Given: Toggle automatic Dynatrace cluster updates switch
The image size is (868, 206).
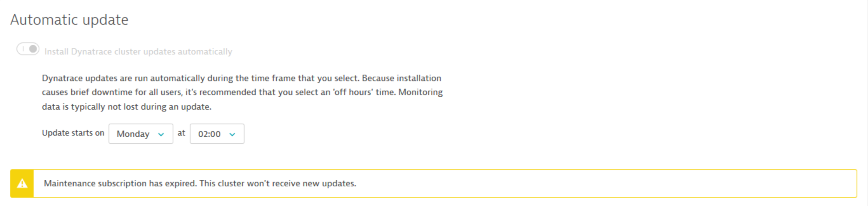Looking at the screenshot, I should (x=28, y=49).
